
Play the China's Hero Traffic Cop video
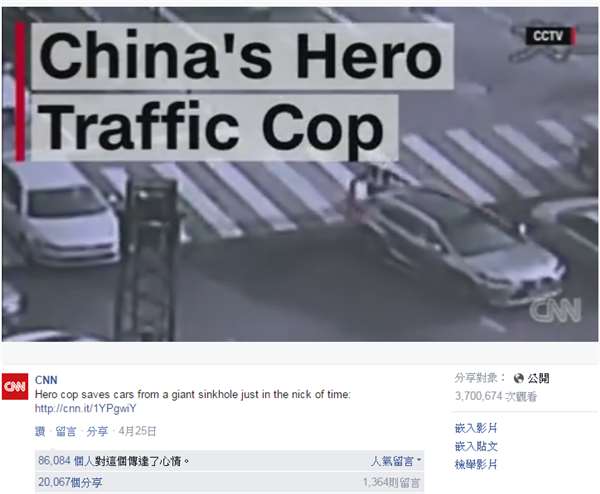(300, 174)
